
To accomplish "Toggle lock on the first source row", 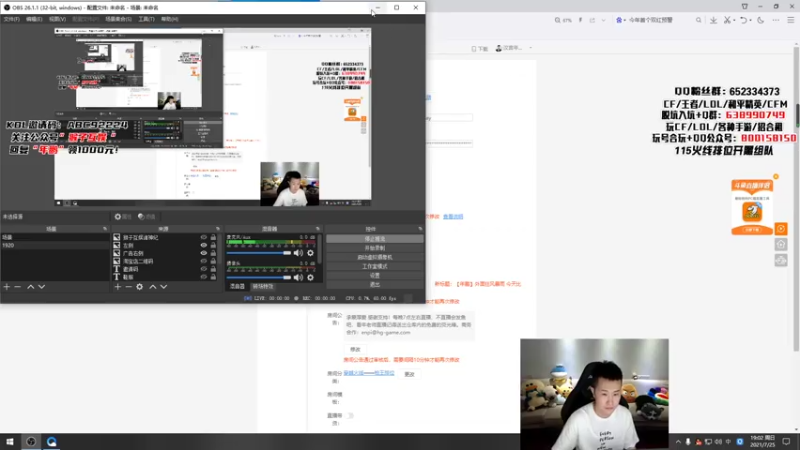I will (213, 237).
